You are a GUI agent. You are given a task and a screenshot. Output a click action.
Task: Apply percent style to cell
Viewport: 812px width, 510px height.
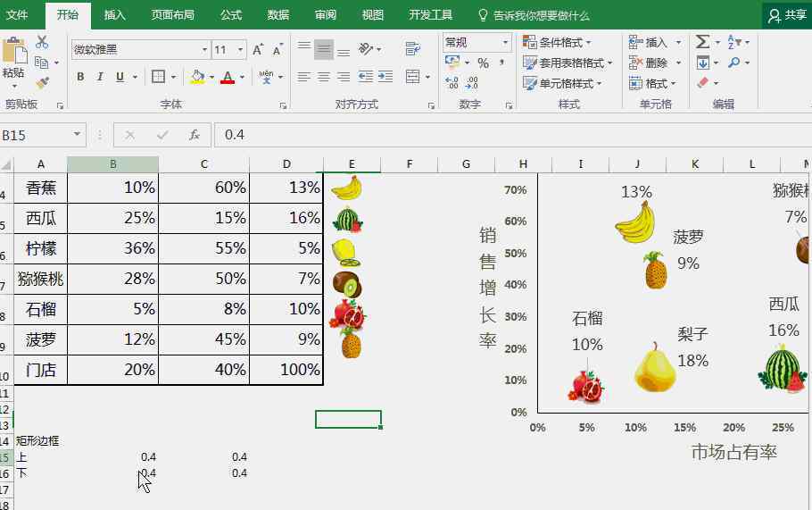click(x=483, y=63)
